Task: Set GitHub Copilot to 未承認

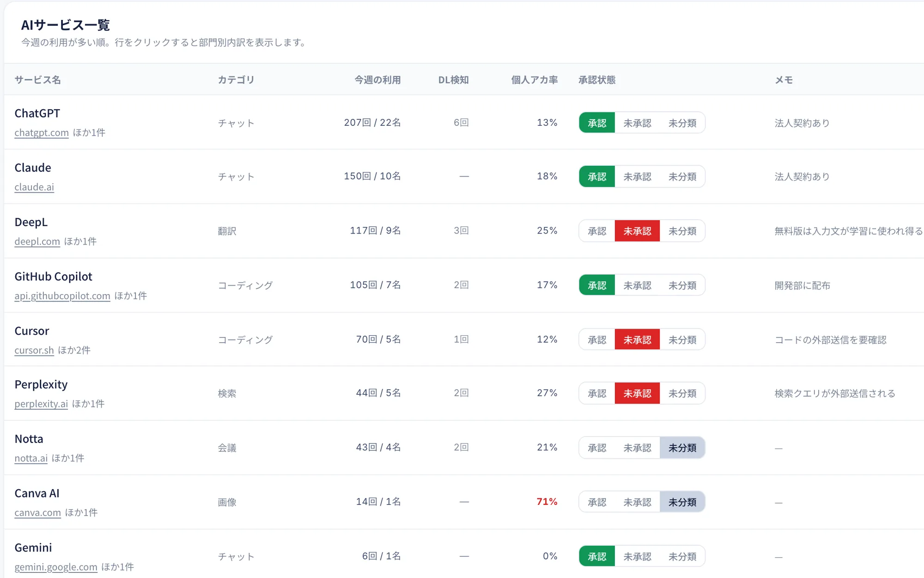Action: point(637,285)
